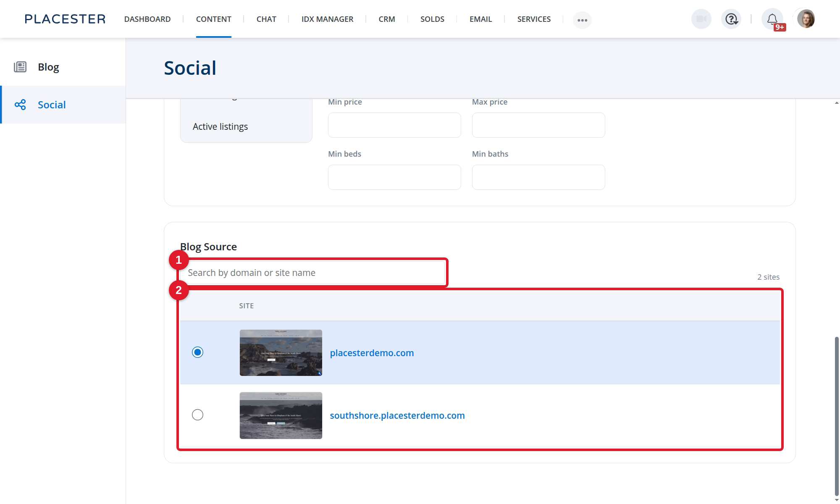Click the Placester logo
This screenshot has width=840, height=504.
[x=65, y=19]
